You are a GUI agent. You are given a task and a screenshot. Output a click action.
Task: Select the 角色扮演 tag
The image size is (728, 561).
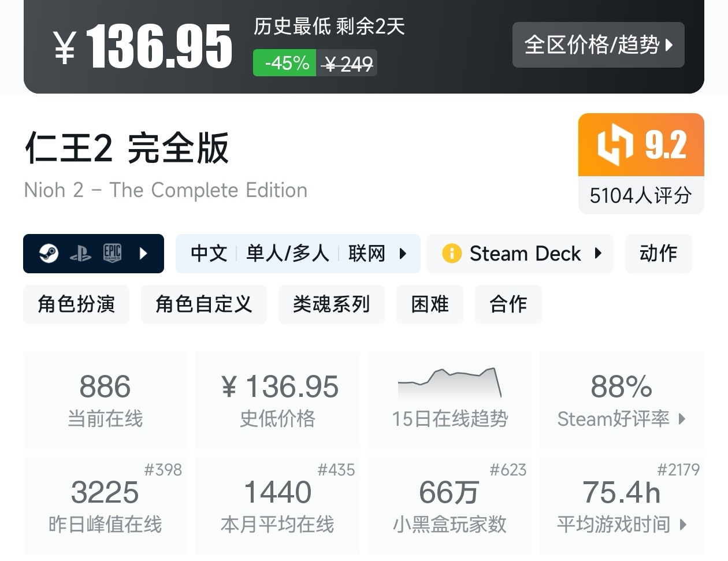76,304
